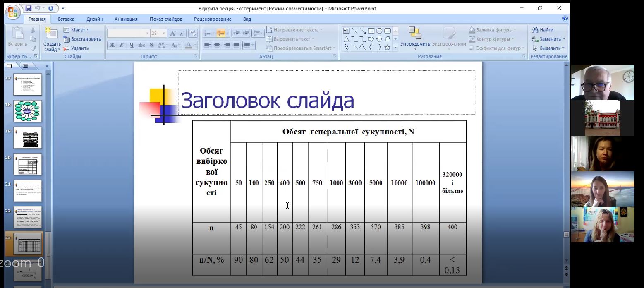Select the five-point star shape

pos(388,47)
